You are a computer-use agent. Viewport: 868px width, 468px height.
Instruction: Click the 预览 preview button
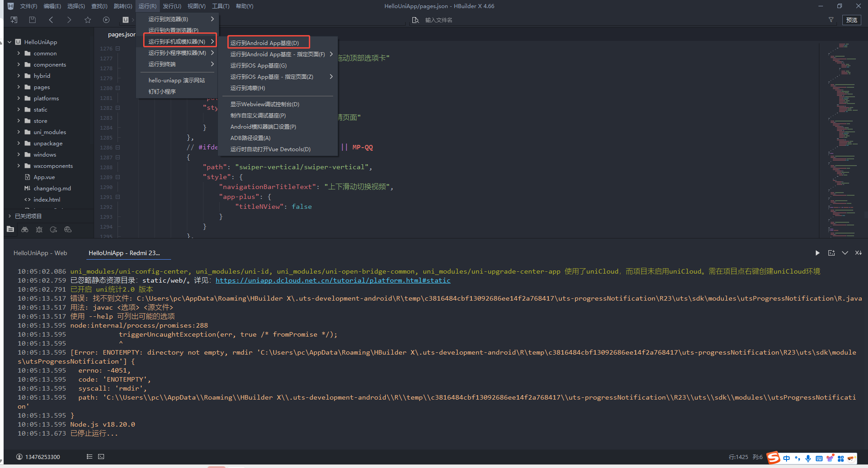pos(852,20)
